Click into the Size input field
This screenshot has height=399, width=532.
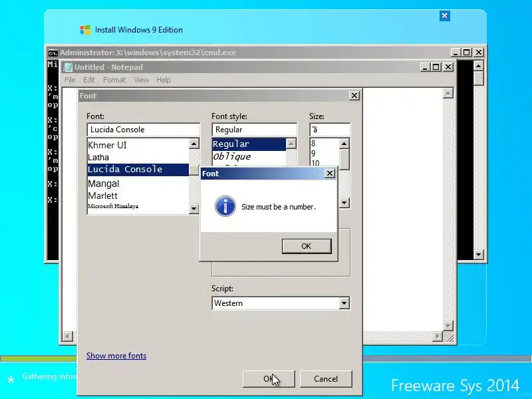(329, 130)
